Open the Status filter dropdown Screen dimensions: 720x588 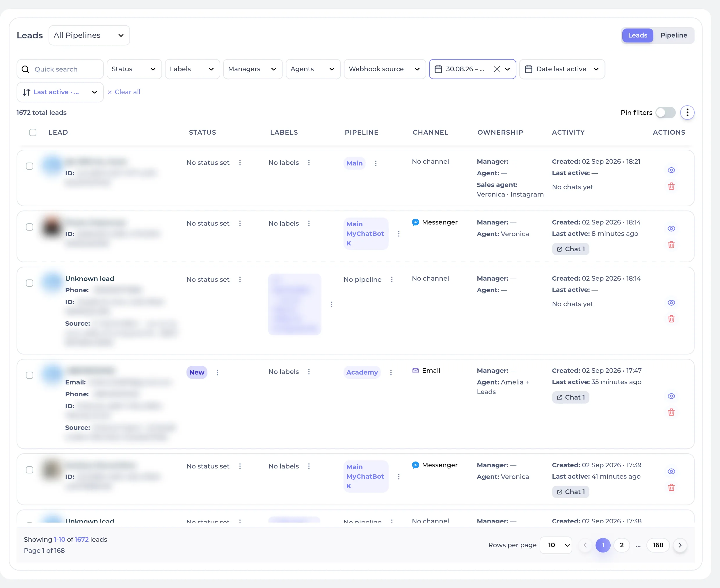[134, 69]
